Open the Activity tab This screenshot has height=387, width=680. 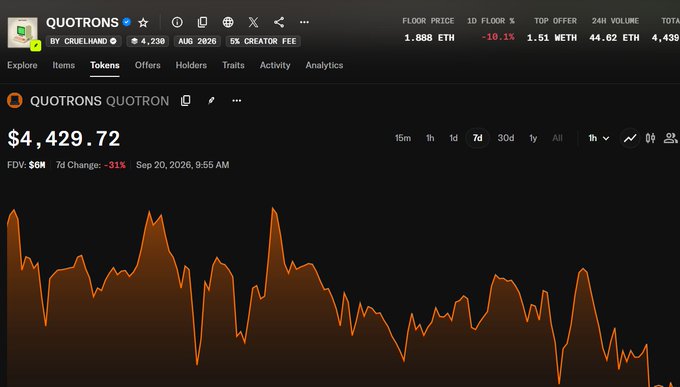(275, 65)
